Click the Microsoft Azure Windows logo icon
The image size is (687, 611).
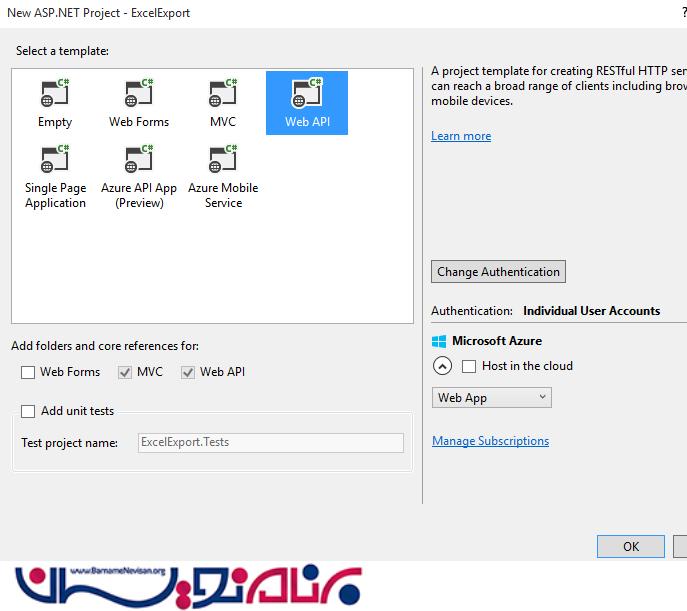[439, 341]
